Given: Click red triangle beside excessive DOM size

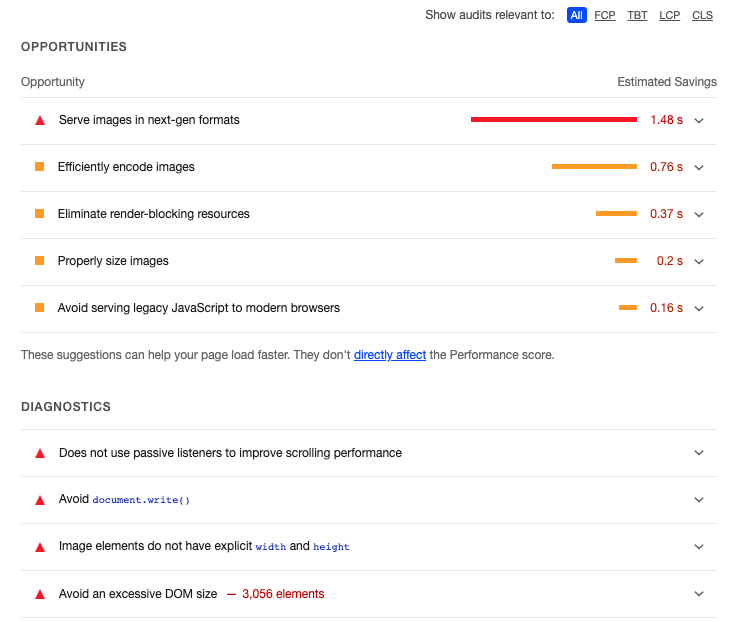Looking at the screenshot, I should pyautogui.click(x=40, y=594).
